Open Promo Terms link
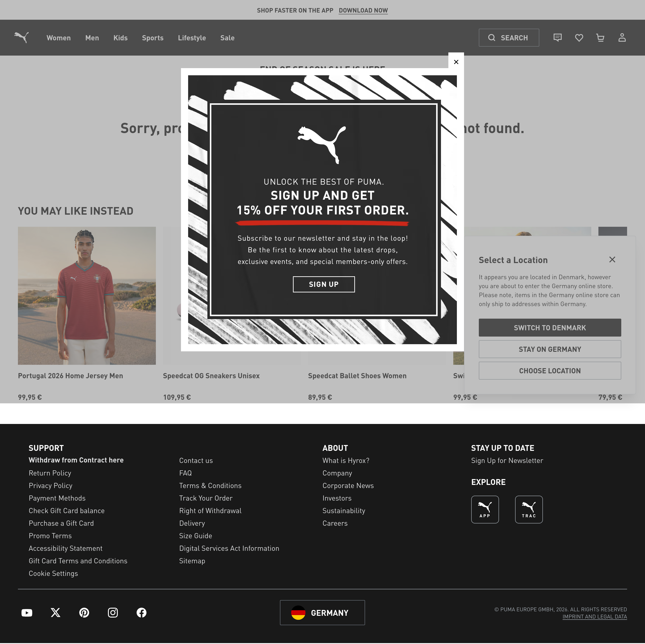645x644 pixels. click(50, 536)
